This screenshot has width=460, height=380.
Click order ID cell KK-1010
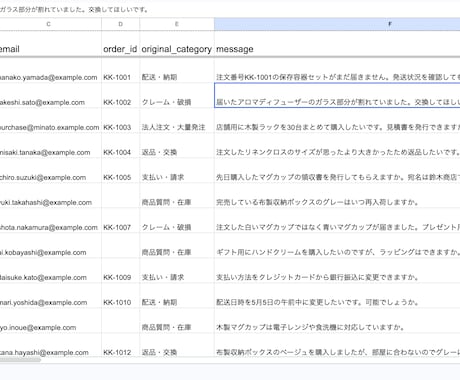(121, 296)
